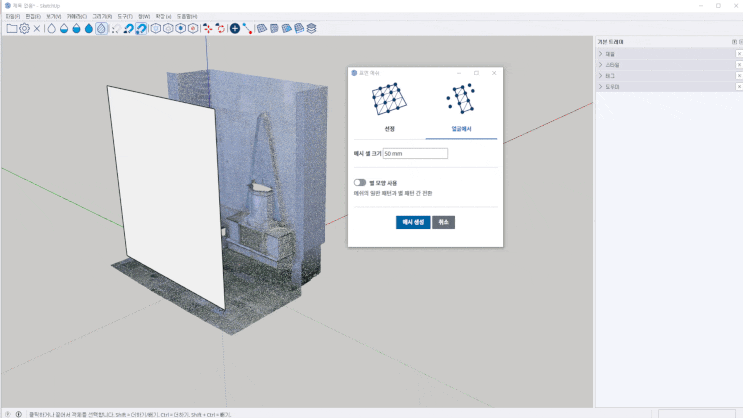Toggle the highlighted hatched water drop icon
The image size is (743, 418).
101,28
